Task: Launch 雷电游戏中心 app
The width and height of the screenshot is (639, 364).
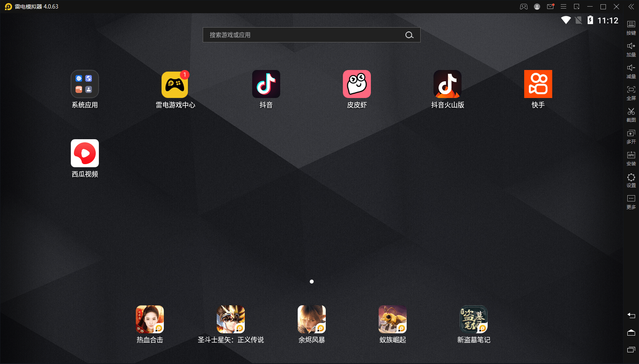Action: click(x=175, y=84)
